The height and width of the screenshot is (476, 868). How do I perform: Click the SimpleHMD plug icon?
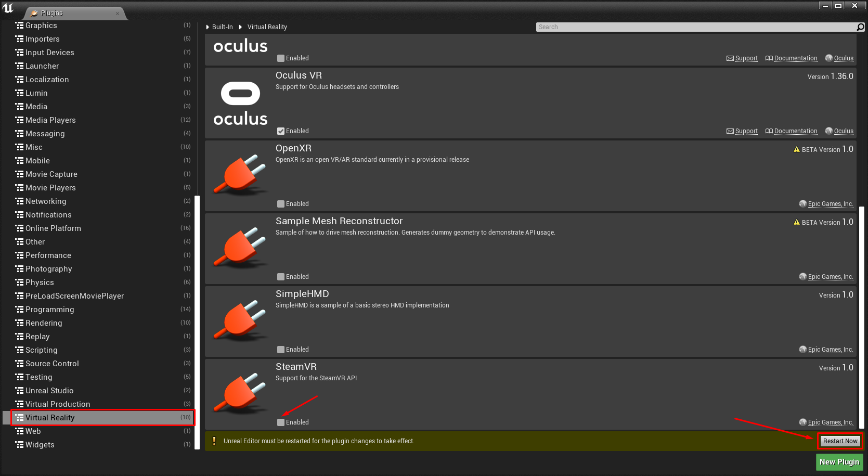[241, 320]
